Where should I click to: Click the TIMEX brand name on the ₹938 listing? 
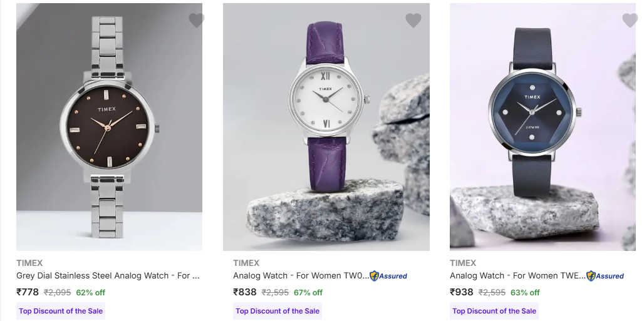coord(463,263)
